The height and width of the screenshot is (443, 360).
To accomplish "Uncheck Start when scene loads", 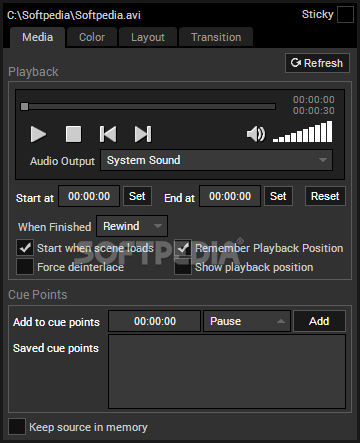I will coord(25,248).
